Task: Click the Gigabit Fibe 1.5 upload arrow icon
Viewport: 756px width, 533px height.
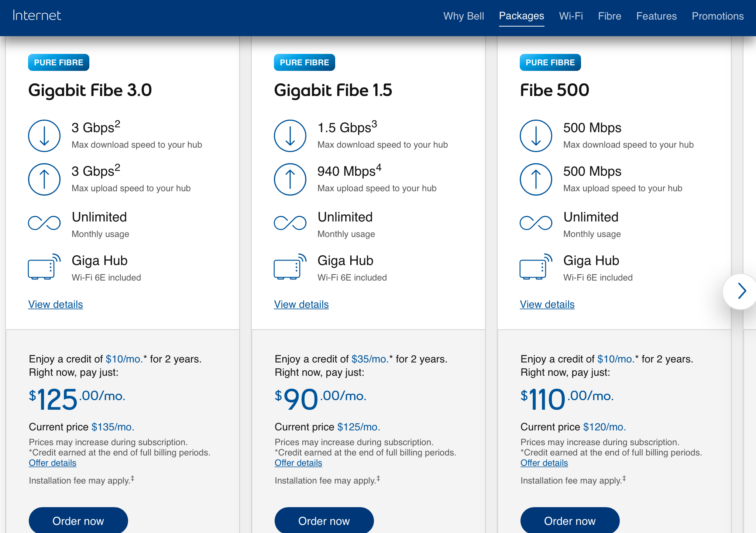Action: [x=290, y=179]
